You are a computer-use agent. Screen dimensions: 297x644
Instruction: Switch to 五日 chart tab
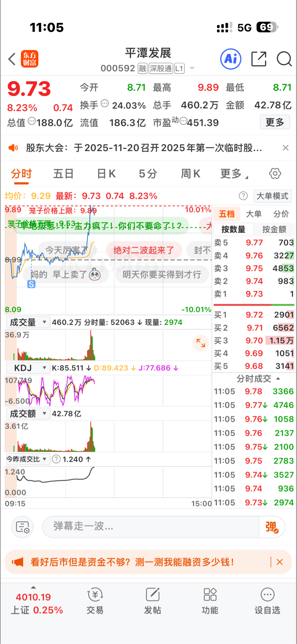(63, 174)
